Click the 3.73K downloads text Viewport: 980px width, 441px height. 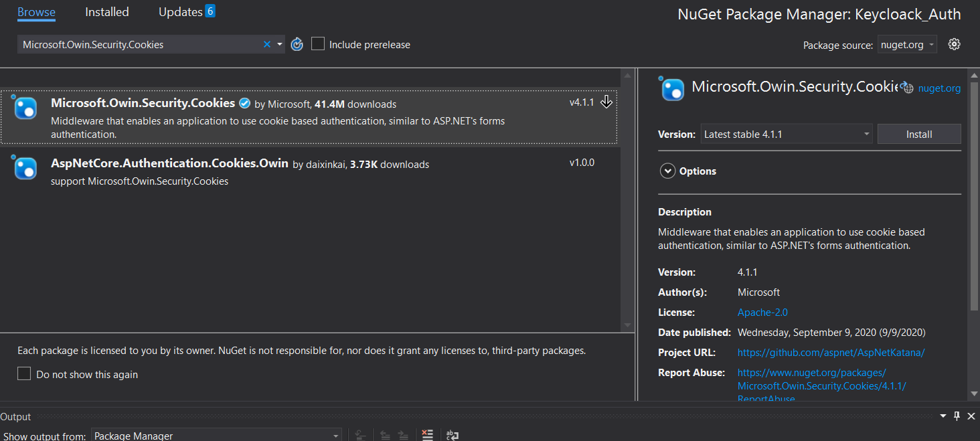390,164
